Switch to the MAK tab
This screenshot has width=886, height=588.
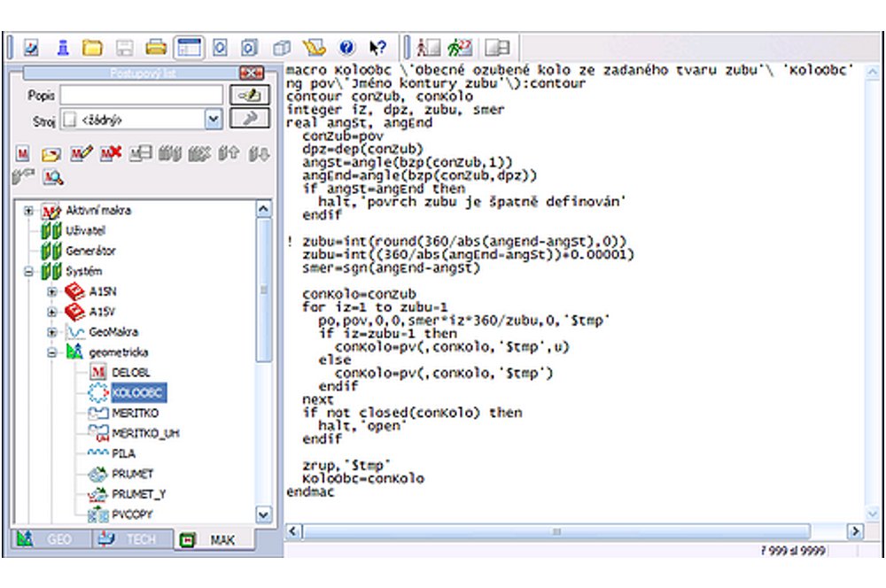coord(214,540)
